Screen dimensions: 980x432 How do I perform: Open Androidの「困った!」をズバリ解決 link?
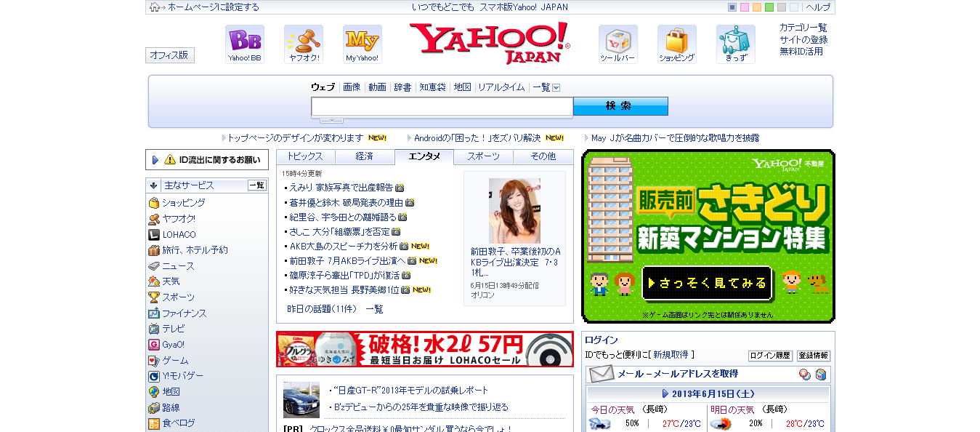(477, 137)
